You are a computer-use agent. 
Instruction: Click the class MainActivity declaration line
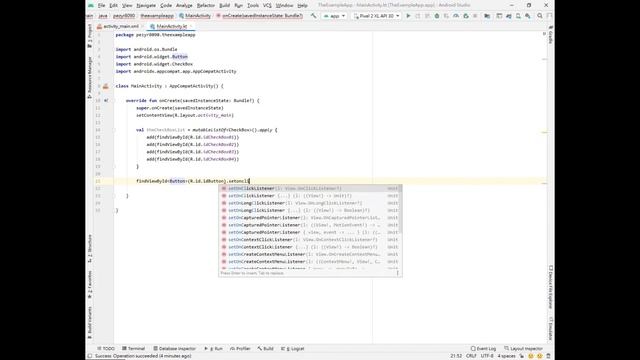pyautogui.click(x=169, y=86)
